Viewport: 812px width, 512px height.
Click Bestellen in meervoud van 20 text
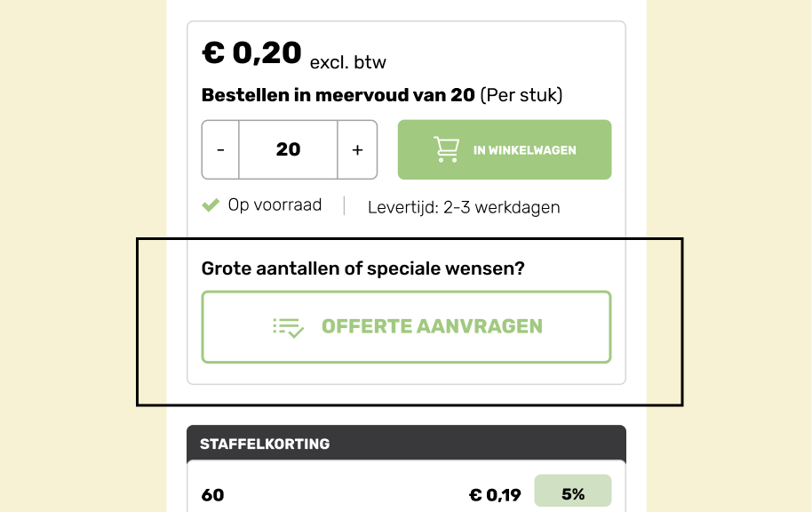338,95
